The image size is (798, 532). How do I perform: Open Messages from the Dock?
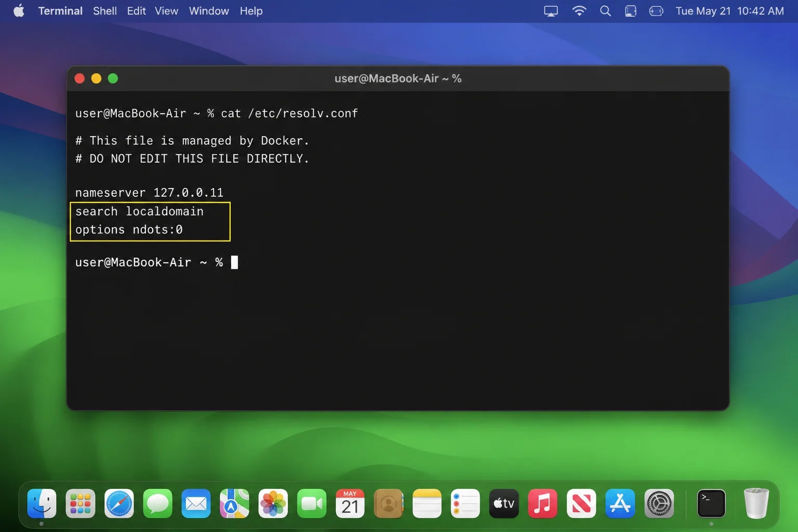(157, 503)
